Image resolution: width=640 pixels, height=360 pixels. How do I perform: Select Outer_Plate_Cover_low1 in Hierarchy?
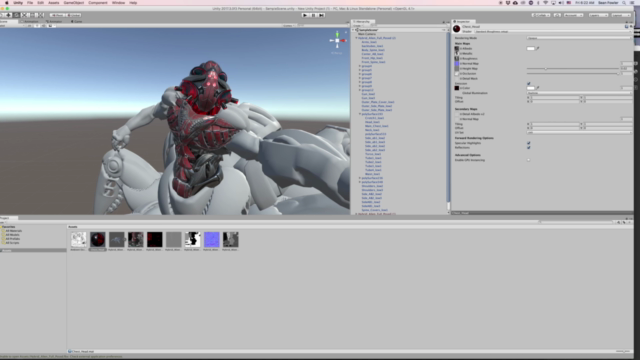pyautogui.click(x=378, y=102)
